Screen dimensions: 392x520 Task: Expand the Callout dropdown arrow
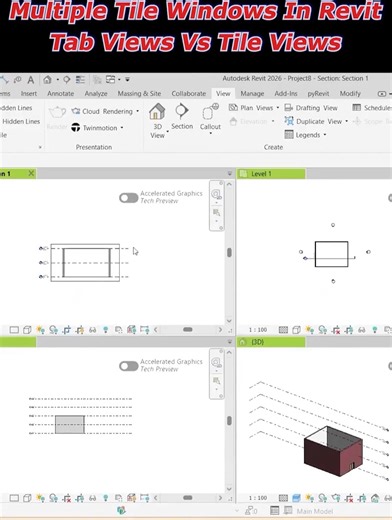[210, 133]
